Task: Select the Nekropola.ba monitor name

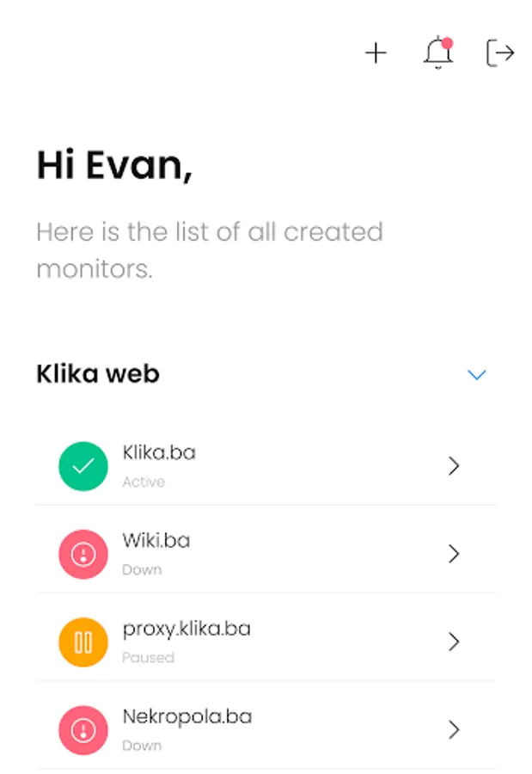Action: click(x=187, y=716)
